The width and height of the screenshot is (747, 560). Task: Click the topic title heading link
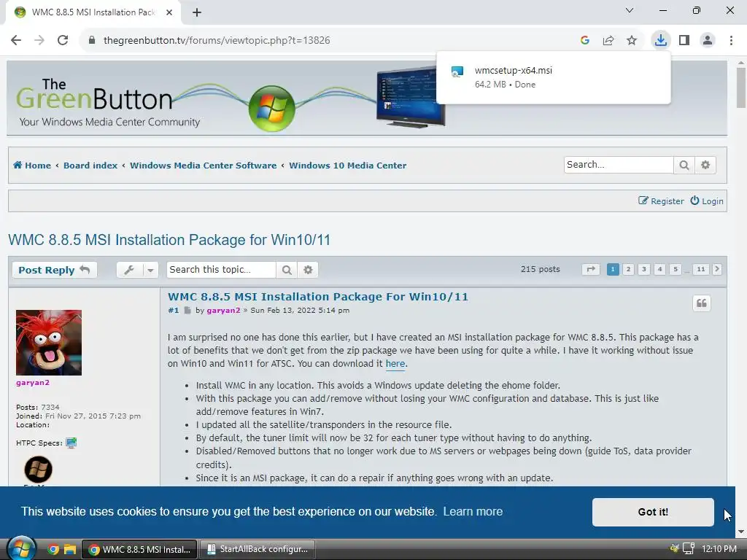click(169, 239)
